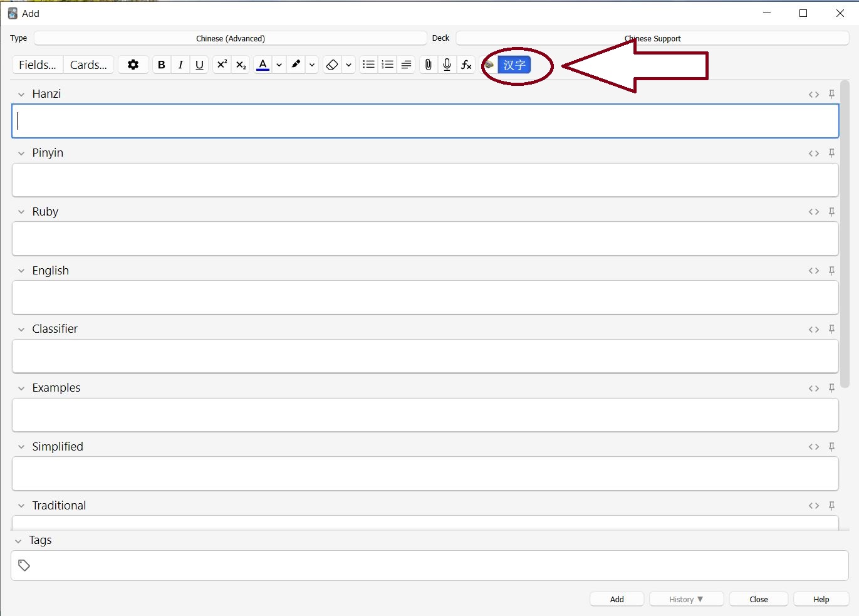
Task: Collapse the Pinyin field
Action: tap(21, 153)
